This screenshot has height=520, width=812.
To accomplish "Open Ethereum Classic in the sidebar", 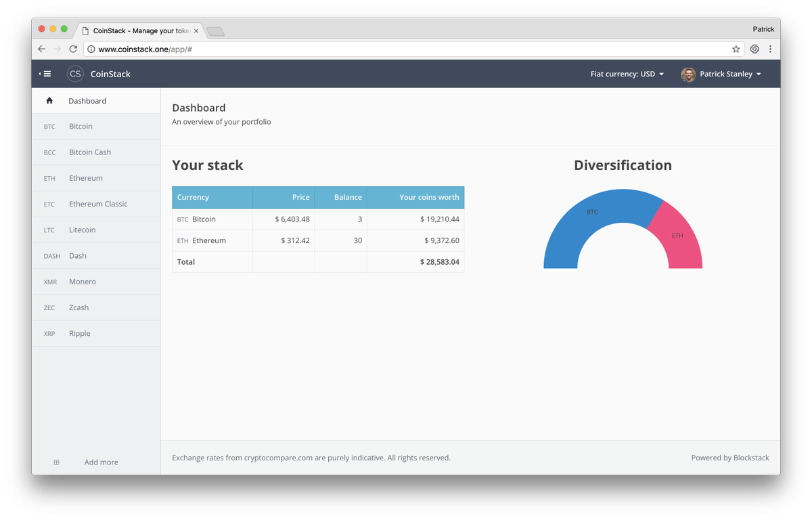I will (x=96, y=204).
